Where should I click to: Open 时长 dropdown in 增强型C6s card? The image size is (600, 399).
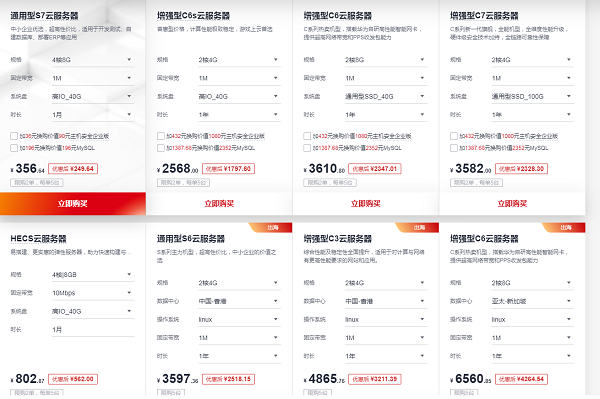(x=239, y=115)
